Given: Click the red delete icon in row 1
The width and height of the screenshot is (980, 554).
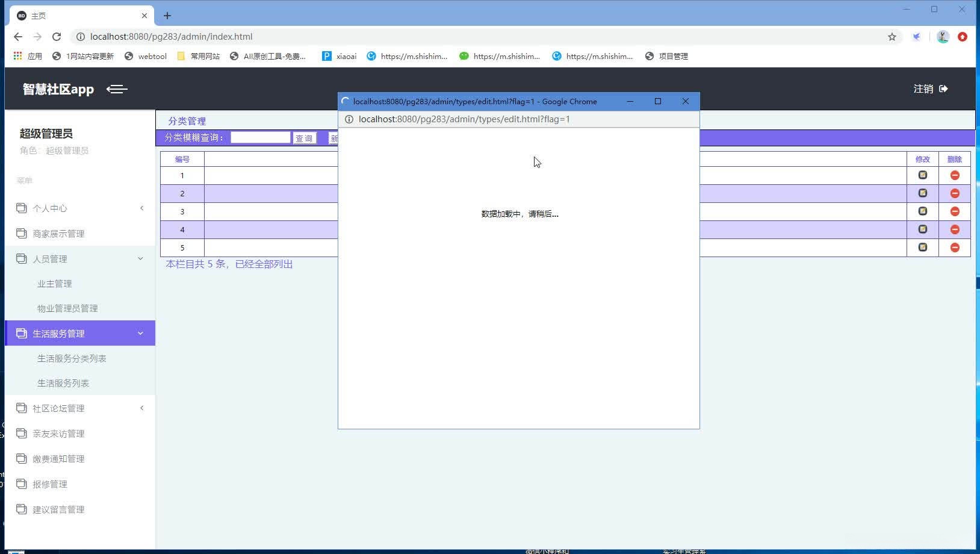Looking at the screenshot, I should (x=955, y=175).
